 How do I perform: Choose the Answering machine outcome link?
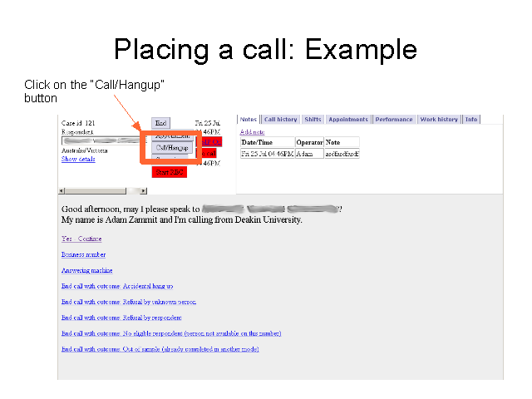click(86, 270)
